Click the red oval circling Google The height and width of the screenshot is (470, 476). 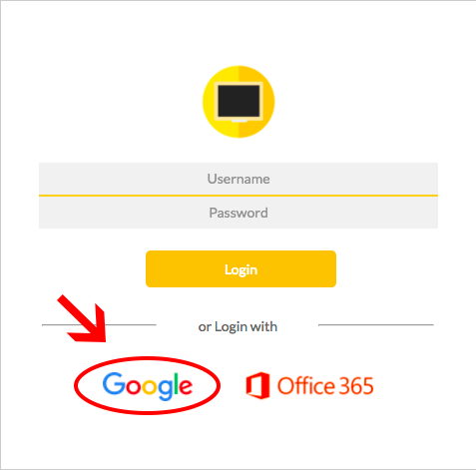pos(147,385)
